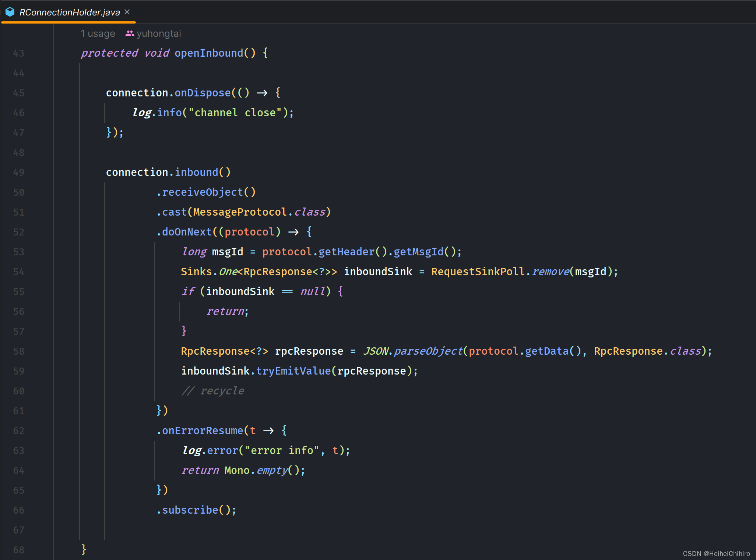
Task: Place cursor on openInbound method name
Action: click(x=208, y=53)
